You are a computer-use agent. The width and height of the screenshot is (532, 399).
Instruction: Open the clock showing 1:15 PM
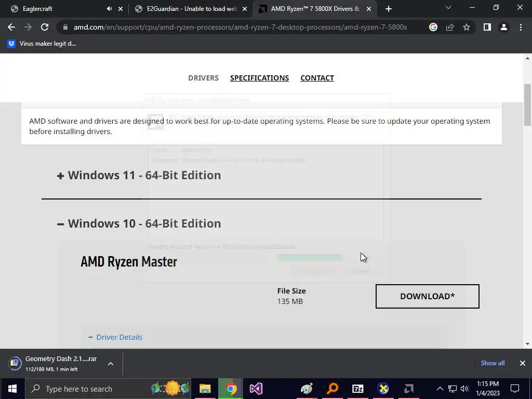[x=488, y=389]
